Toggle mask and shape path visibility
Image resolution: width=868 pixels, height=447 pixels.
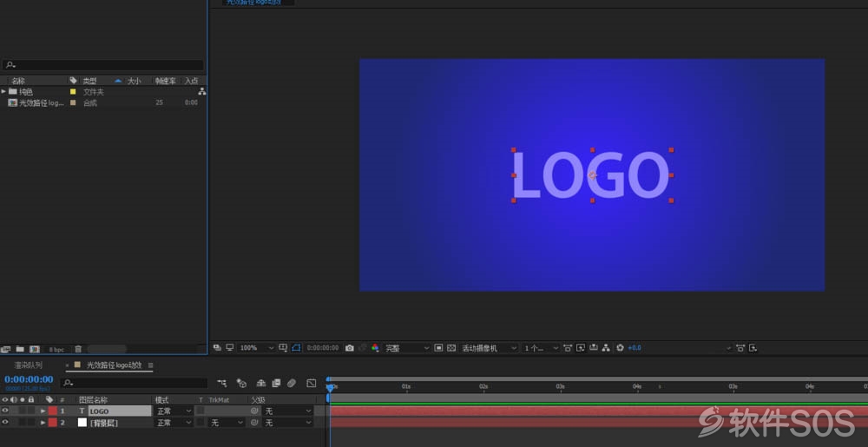pyautogui.click(x=296, y=347)
